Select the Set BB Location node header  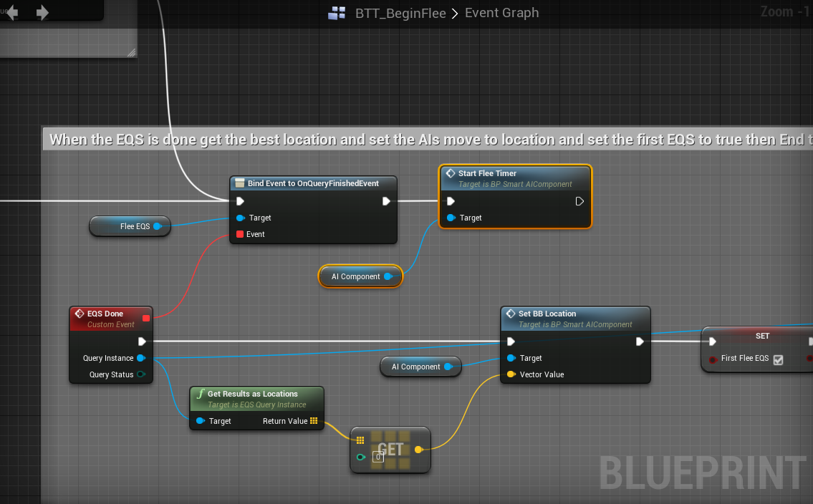[x=575, y=319]
